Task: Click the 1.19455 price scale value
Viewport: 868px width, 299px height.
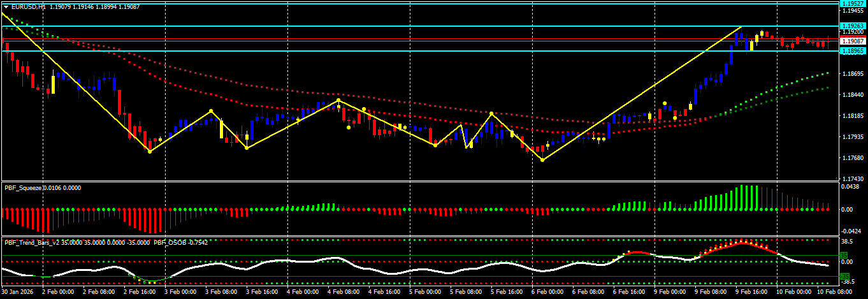Action: click(853, 10)
